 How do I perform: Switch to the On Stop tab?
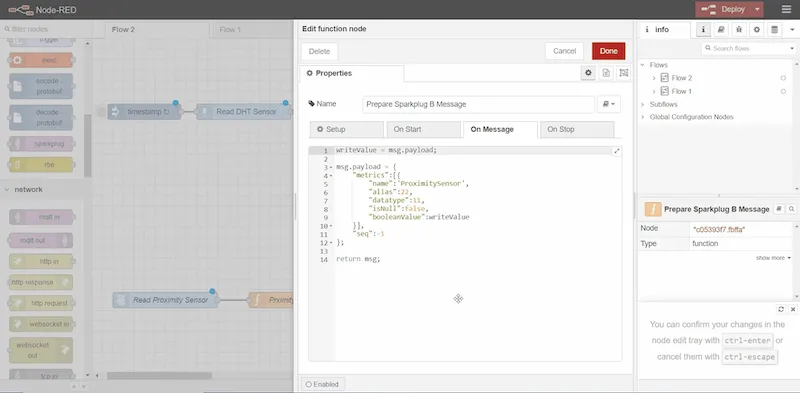(577, 130)
